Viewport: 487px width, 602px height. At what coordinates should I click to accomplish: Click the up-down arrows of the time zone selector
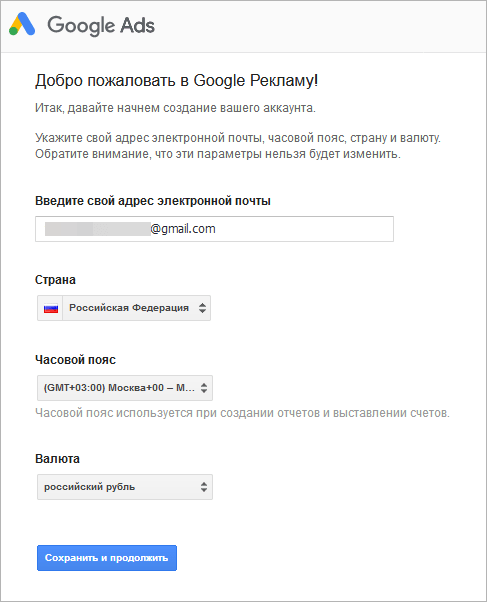[204, 388]
